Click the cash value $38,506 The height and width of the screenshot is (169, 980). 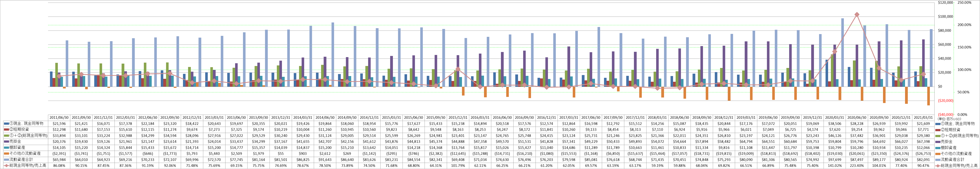[x=835, y=124]
